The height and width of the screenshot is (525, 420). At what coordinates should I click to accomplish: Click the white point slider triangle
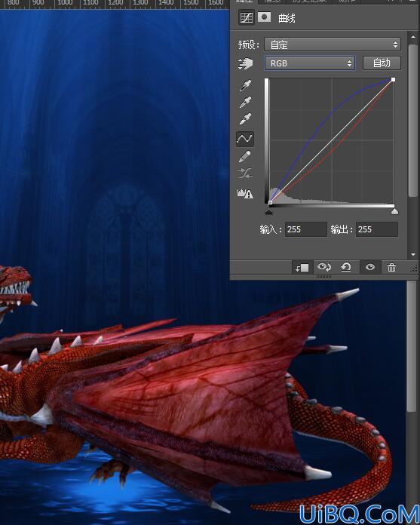point(394,211)
